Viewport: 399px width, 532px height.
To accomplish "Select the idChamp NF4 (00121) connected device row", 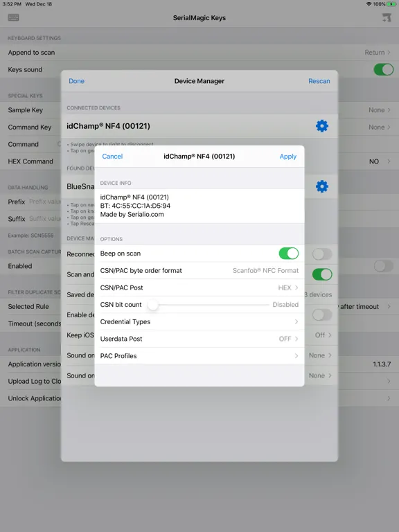I will click(x=199, y=126).
